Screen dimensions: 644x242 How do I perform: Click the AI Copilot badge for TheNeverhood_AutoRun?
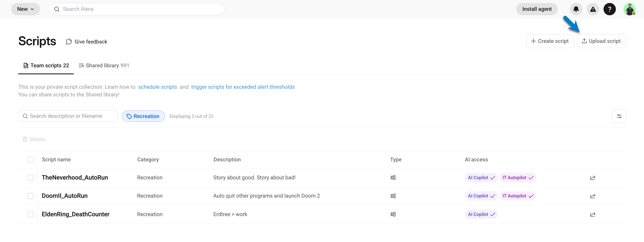pyautogui.click(x=481, y=178)
